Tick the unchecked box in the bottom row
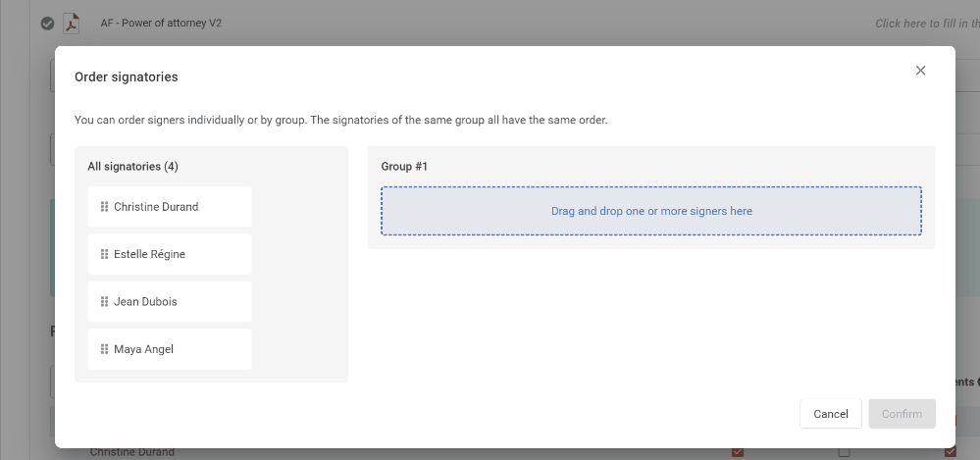 (844, 452)
